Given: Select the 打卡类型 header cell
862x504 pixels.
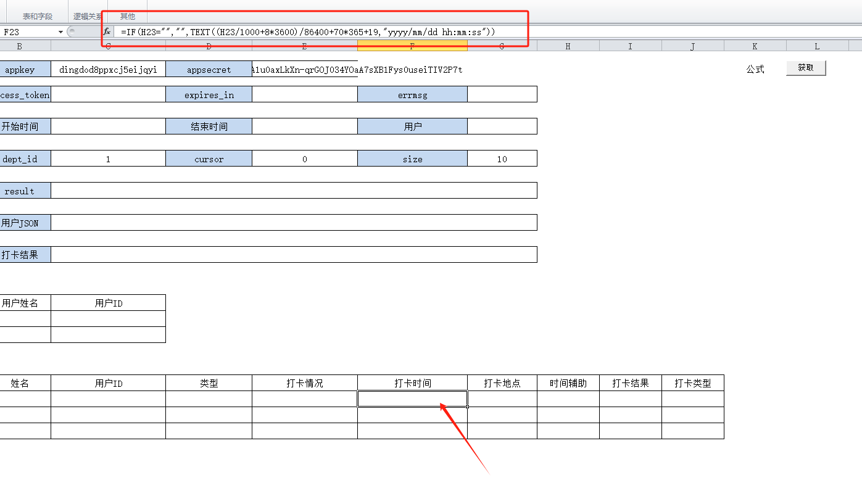Looking at the screenshot, I should pyautogui.click(x=692, y=383).
